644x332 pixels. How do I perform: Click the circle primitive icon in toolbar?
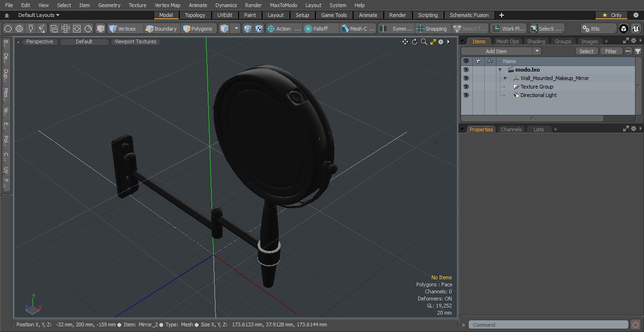tap(8, 29)
